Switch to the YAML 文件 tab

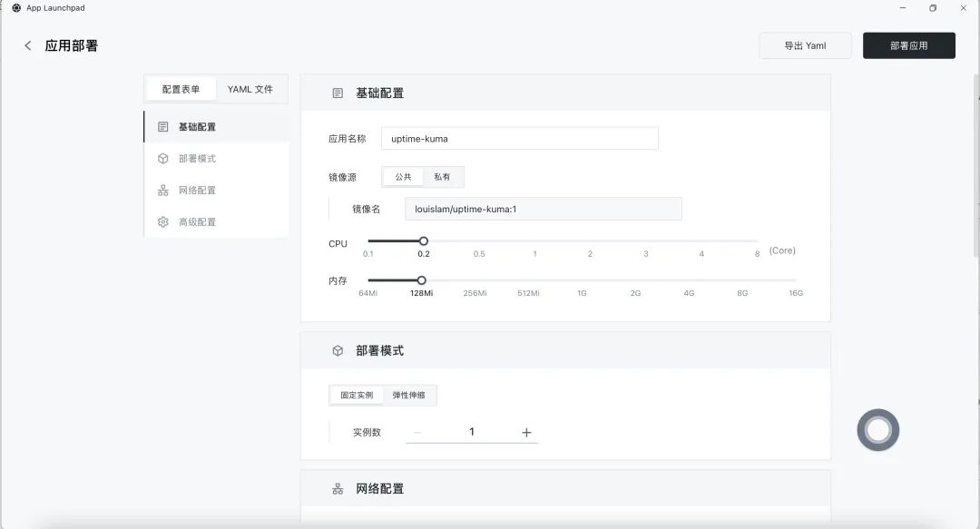coord(250,90)
